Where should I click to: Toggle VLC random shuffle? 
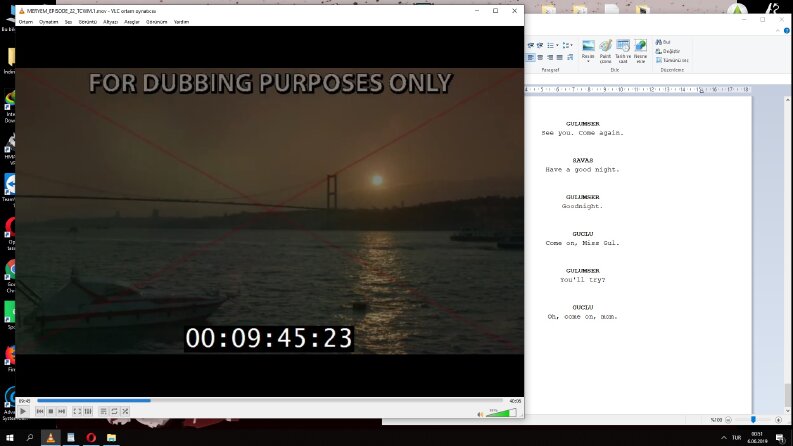coord(125,412)
